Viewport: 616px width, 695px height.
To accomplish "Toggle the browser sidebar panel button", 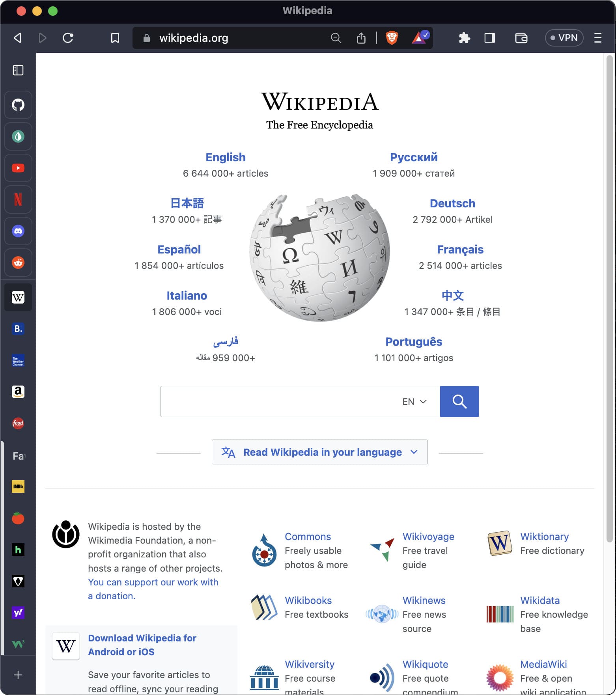I will coord(490,38).
